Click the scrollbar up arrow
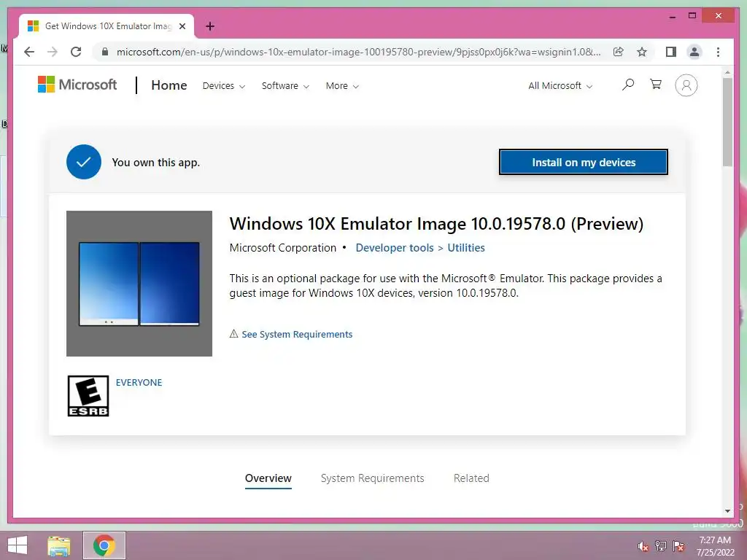This screenshot has width=747, height=560. [727, 73]
